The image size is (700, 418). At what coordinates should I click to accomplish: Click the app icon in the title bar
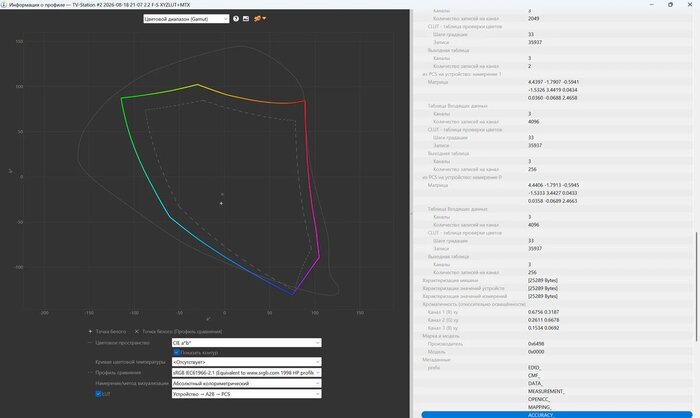(x=4, y=4)
